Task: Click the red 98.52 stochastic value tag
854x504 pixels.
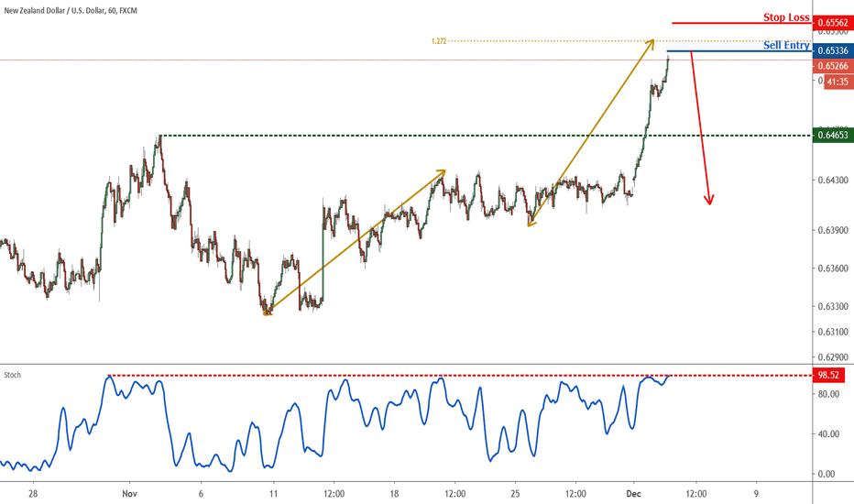Action: pos(828,376)
